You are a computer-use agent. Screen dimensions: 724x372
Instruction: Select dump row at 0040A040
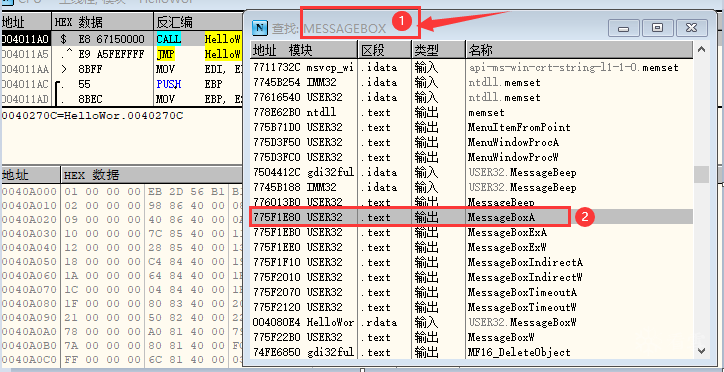tap(121, 247)
